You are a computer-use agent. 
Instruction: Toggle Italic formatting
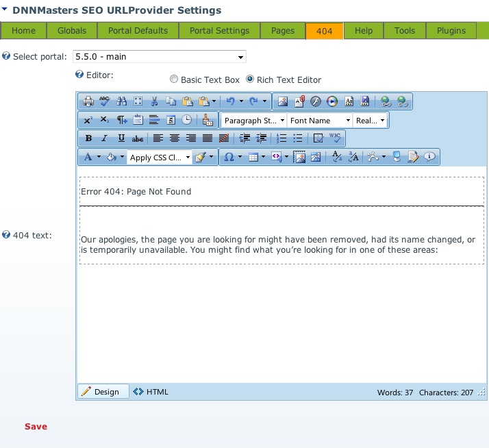point(105,138)
